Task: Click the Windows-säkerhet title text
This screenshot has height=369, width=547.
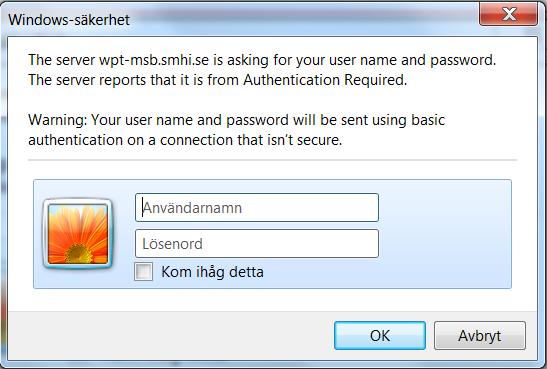Action: coord(69,20)
